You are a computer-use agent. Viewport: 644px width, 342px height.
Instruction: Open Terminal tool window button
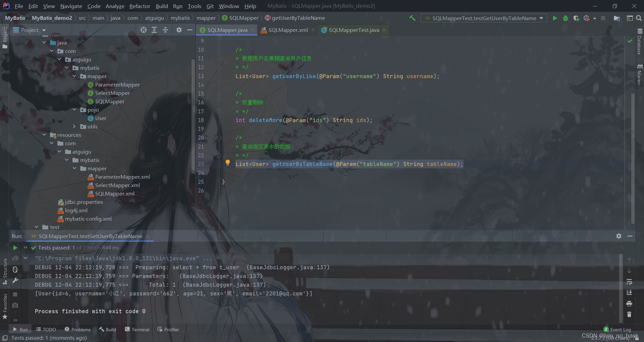tap(137, 330)
